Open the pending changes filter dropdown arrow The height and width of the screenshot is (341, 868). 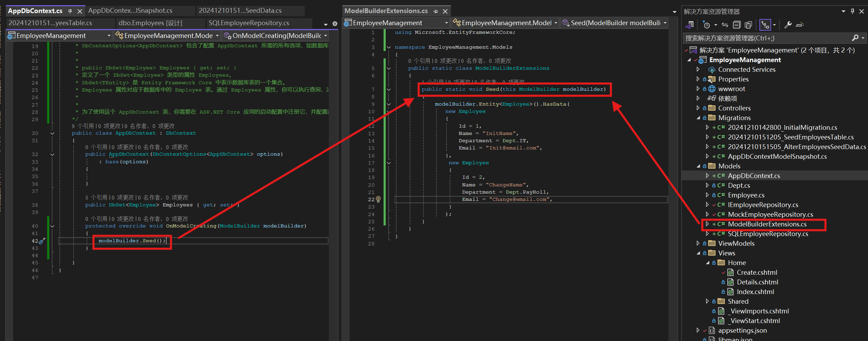tap(716, 25)
